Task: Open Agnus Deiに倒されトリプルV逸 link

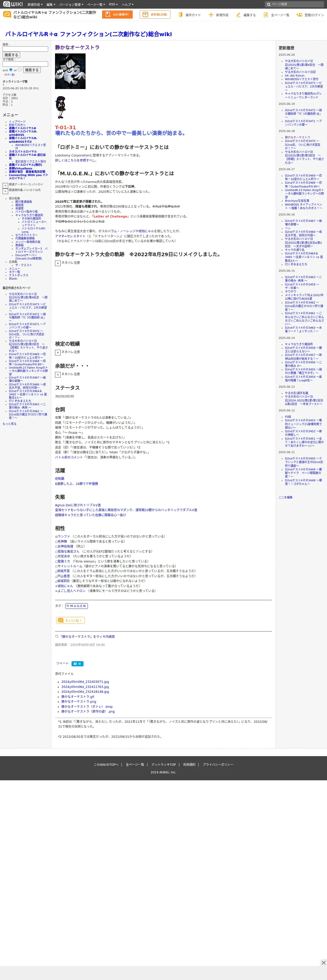Action: coord(78,505)
